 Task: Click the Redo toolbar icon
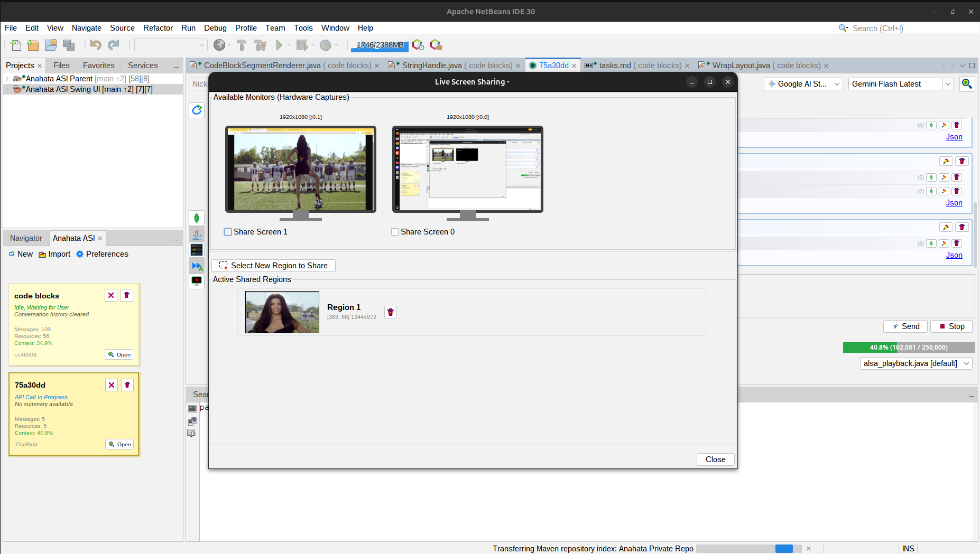pyautogui.click(x=114, y=45)
